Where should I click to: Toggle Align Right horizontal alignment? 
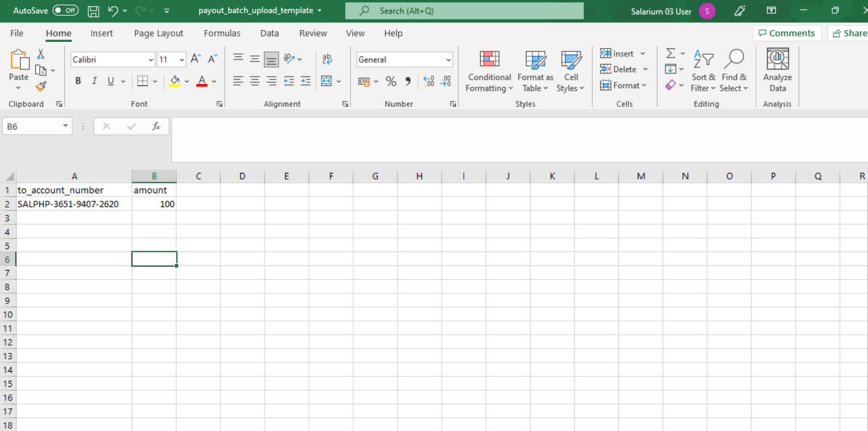click(x=272, y=81)
